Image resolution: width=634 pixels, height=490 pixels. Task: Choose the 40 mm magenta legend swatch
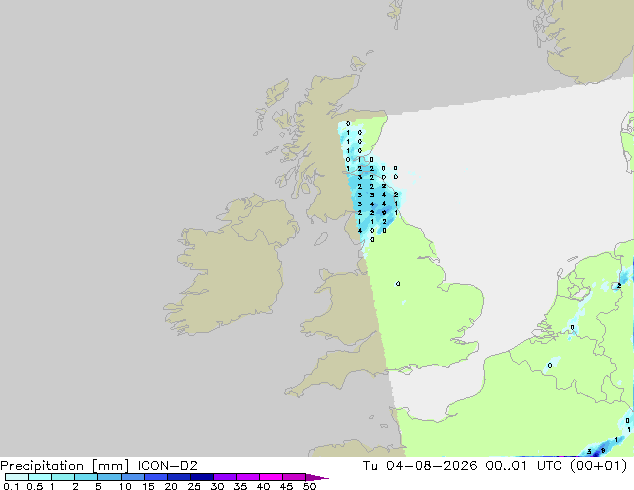pos(271,477)
